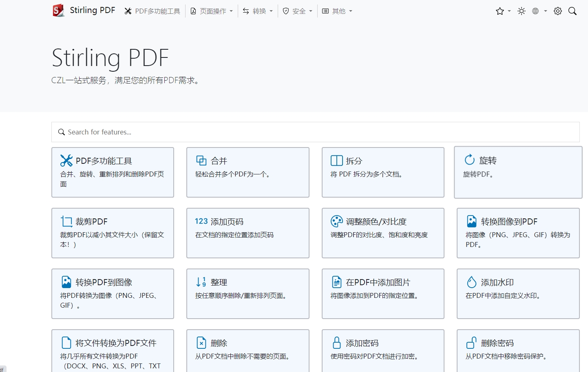Click the 裁剪PDF crop icon
This screenshot has height=372, width=588.
[x=66, y=221]
